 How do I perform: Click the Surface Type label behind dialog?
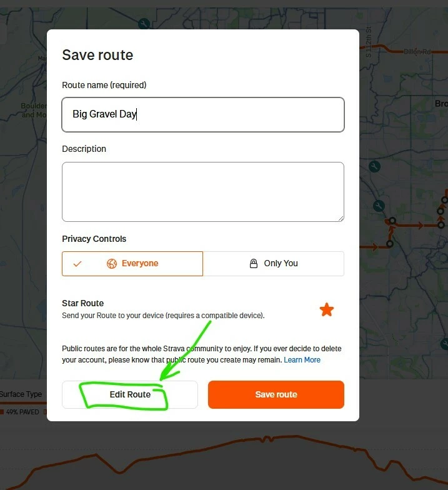[x=21, y=394]
